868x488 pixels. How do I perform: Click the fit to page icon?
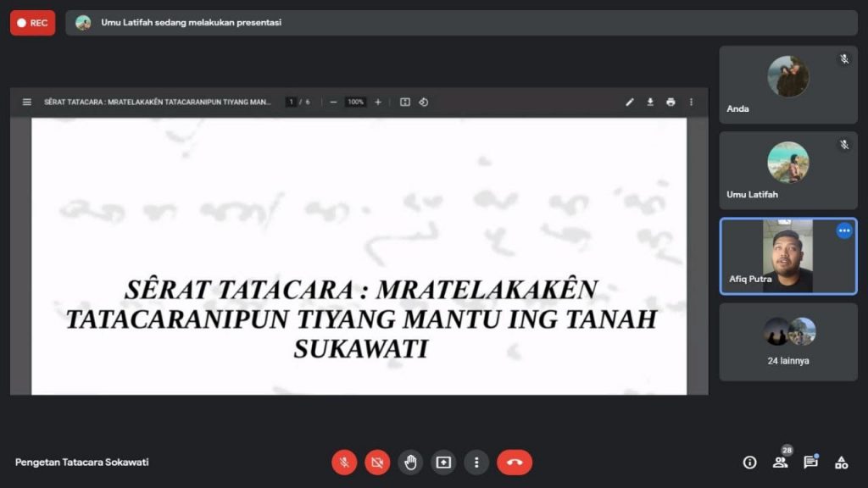[405, 102]
